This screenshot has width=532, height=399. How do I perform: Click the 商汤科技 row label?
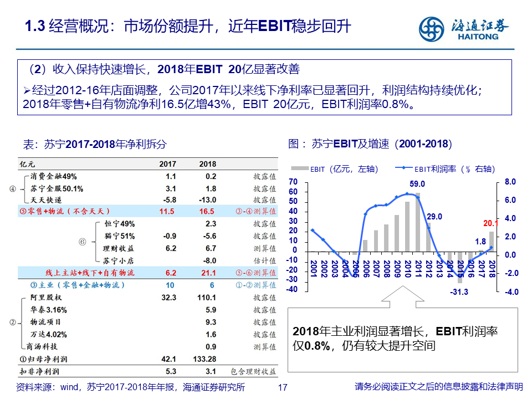(x=42, y=347)
